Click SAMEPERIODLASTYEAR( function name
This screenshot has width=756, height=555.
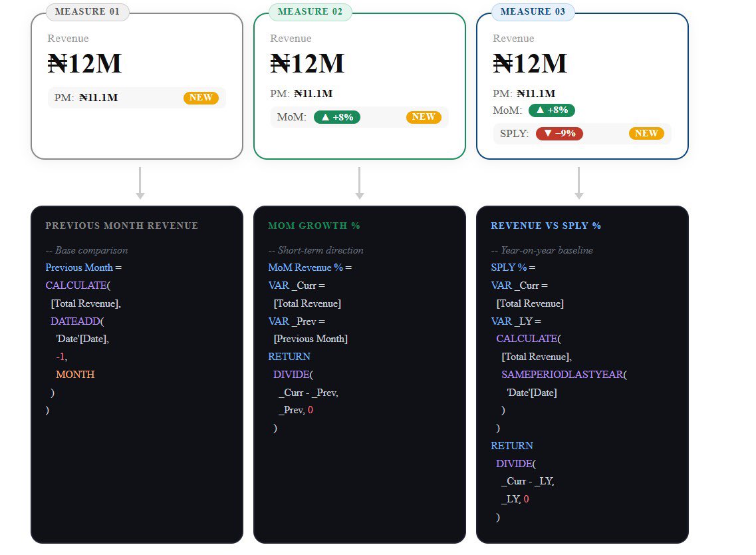[564, 375]
